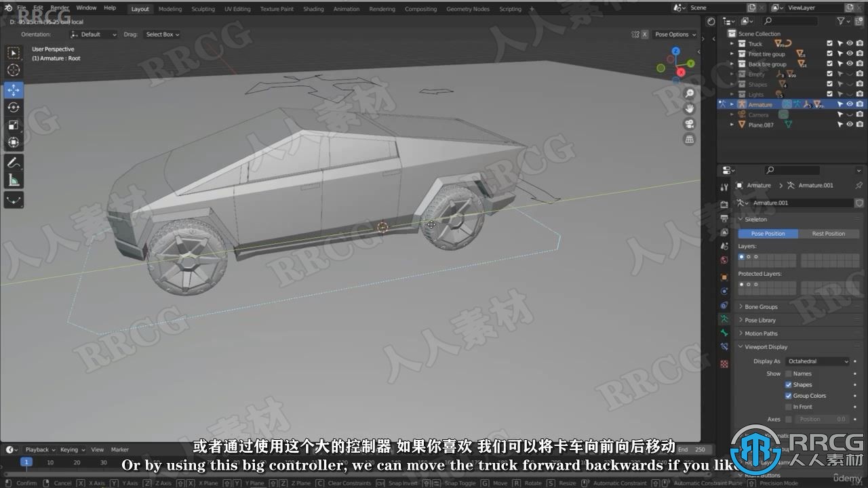Expand the Armature object tree

732,104
